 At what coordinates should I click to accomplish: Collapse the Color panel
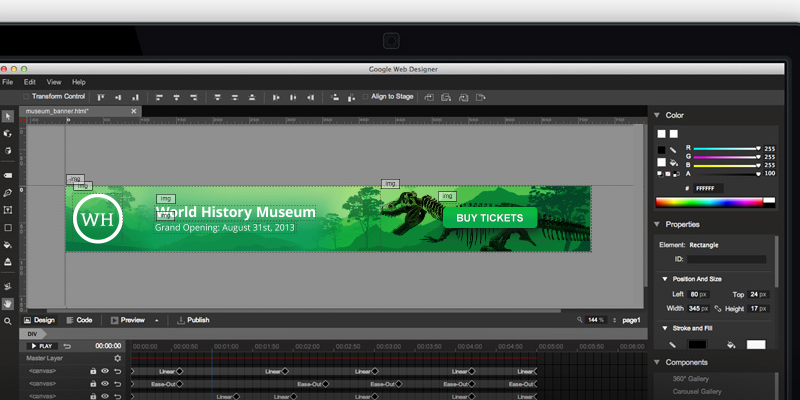(658, 115)
